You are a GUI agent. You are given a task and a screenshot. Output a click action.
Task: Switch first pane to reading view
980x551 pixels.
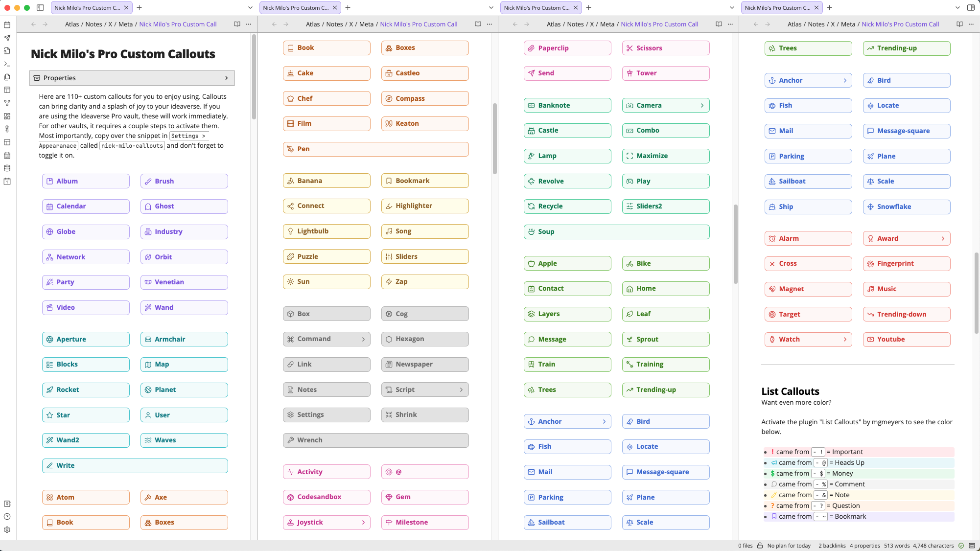tap(237, 24)
